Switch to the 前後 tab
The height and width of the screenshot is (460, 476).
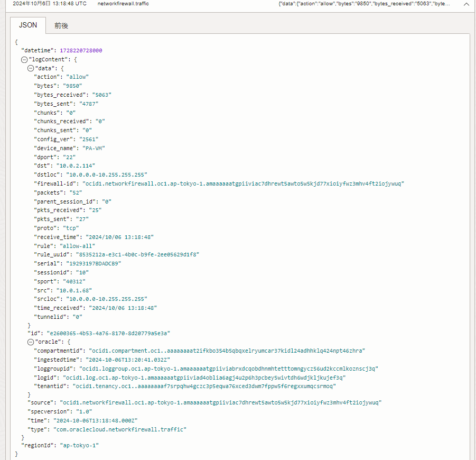(61, 25)
